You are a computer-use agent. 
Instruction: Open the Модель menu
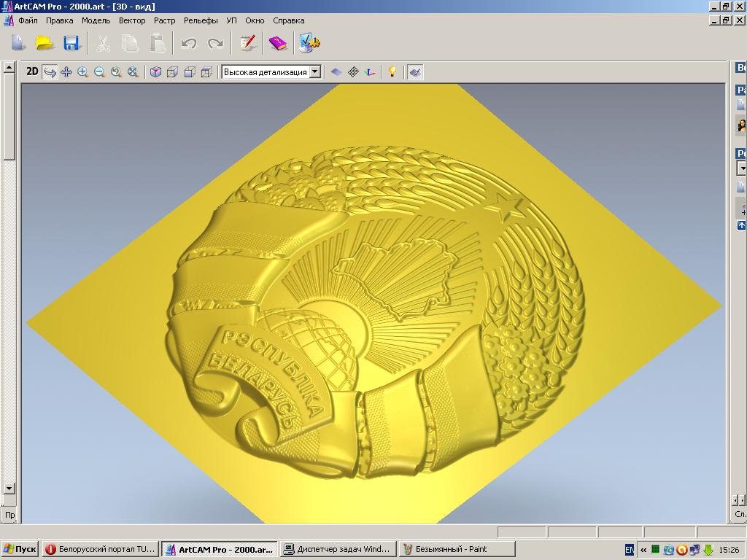(96, 20)
